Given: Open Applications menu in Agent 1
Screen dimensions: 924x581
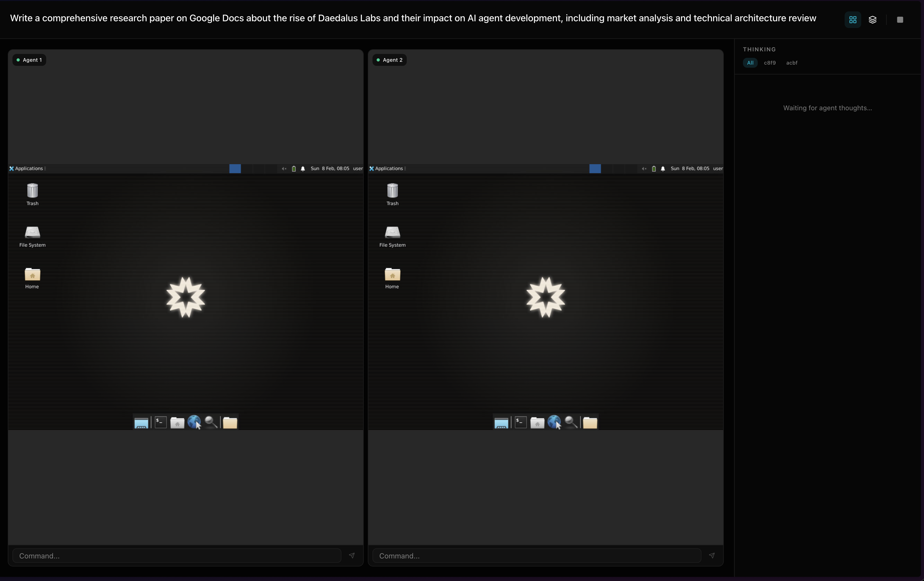Looking at the screenshot, I should [x=28, y=169].
